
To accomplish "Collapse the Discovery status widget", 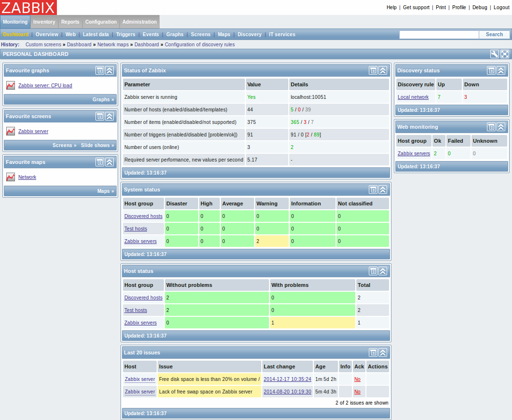I will 501,70.
